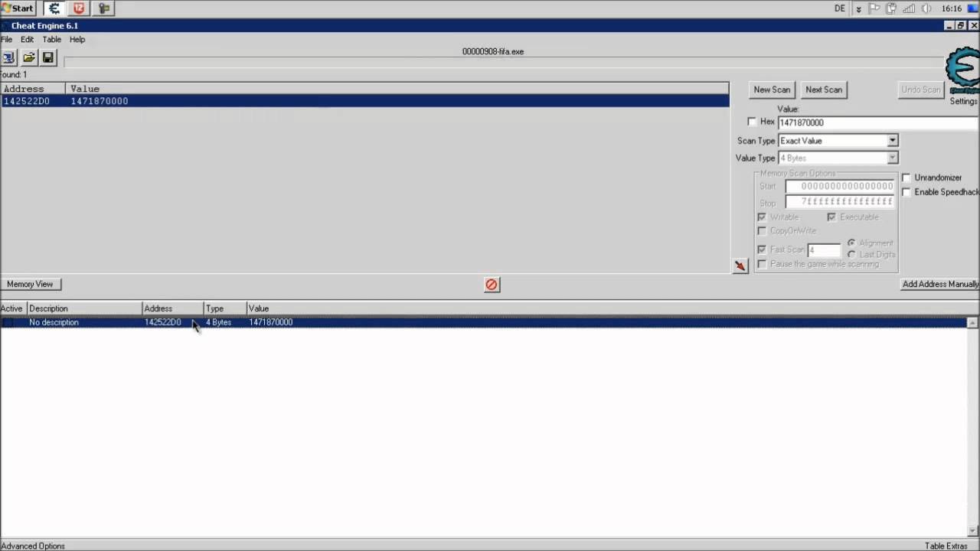
Task: Click the Select Process computer icon
Action: (x=8, y=57)
